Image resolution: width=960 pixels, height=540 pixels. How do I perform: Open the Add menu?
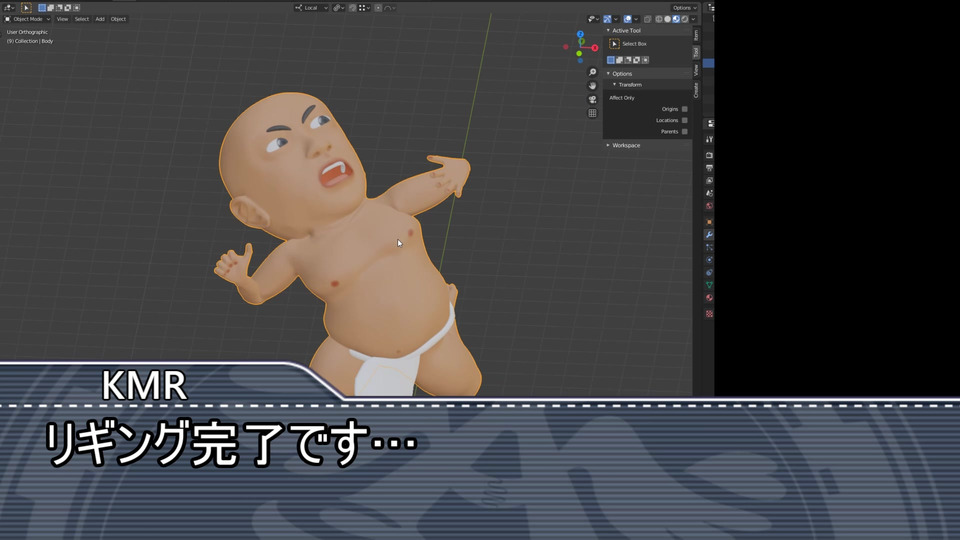tap(100, 19)
